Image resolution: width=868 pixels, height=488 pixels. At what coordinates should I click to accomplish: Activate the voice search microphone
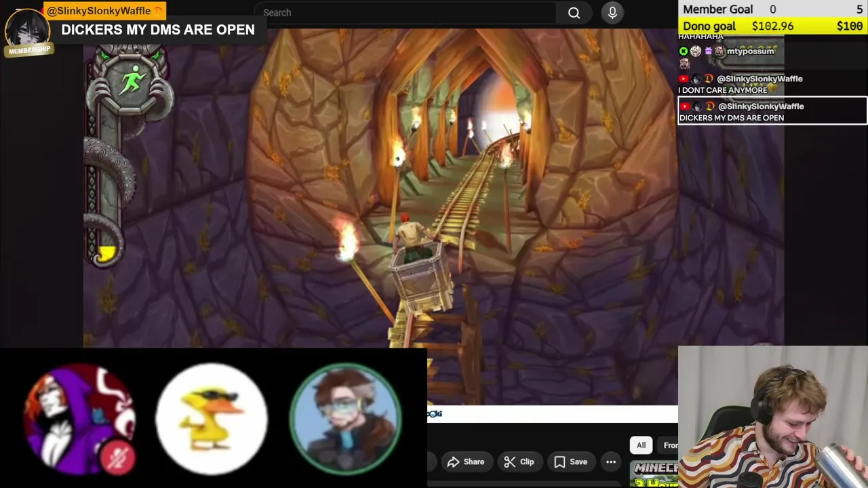pos(612,12)
